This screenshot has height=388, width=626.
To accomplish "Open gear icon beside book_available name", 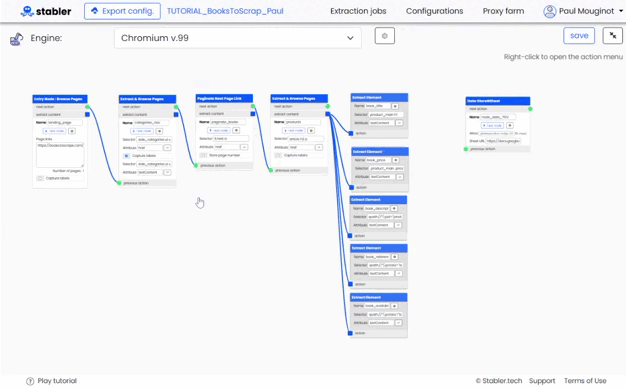I will coord(394,306).
